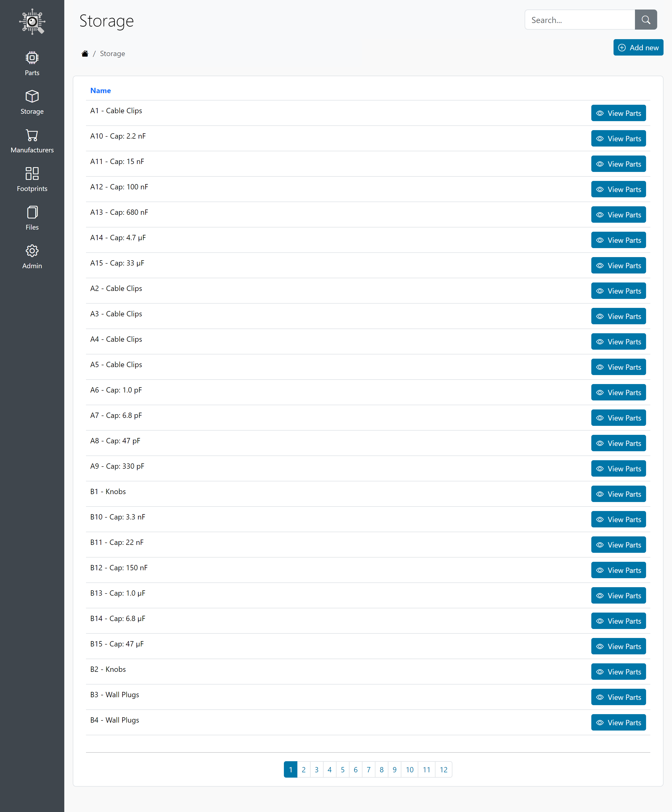
Task: View Parts for B15 - Cap: 47 µF
Action: pos(618,646)
